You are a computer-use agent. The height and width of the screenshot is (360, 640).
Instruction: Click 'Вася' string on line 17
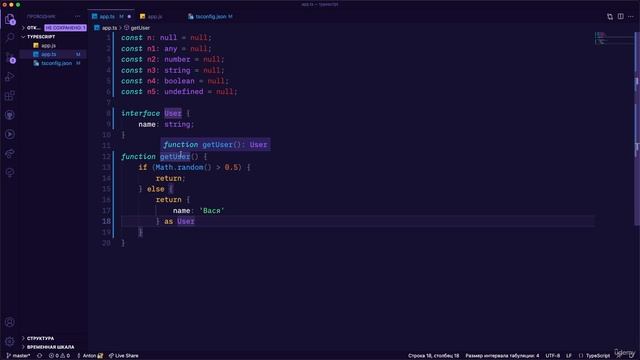point(211,211)
